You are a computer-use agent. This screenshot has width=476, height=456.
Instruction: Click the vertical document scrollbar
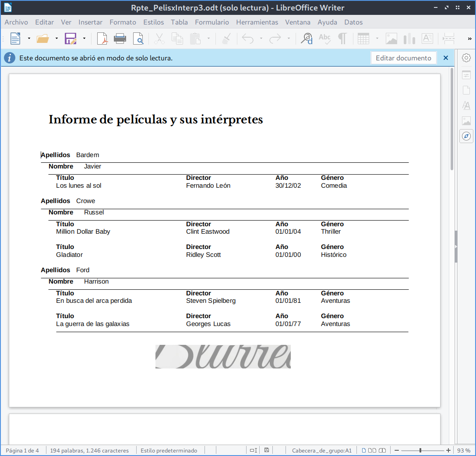coord(451,118)
